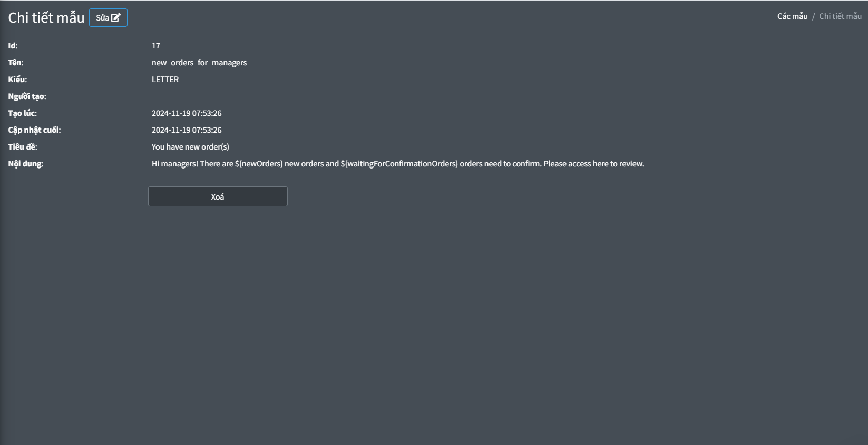Image resolution: width=868 pixels, height=445 pixels.
Task: Click the Xoá button to delete the template
Action: click(218, 196)
